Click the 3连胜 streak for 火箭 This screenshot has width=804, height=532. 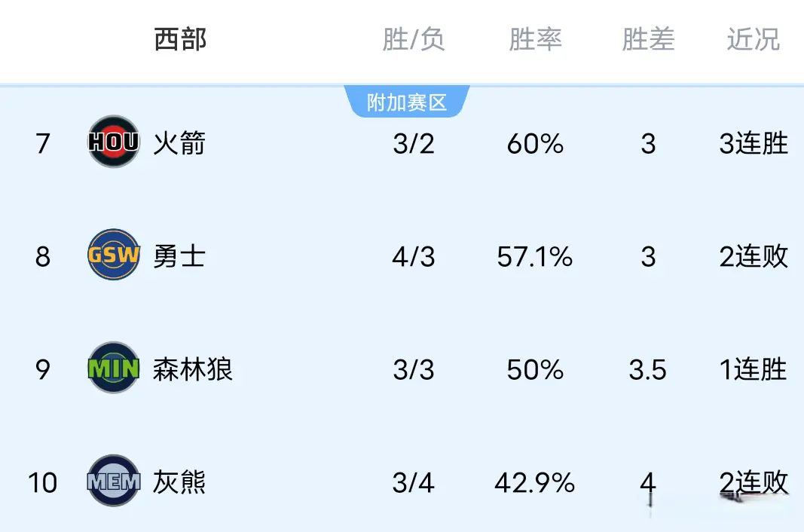(754, 143)
